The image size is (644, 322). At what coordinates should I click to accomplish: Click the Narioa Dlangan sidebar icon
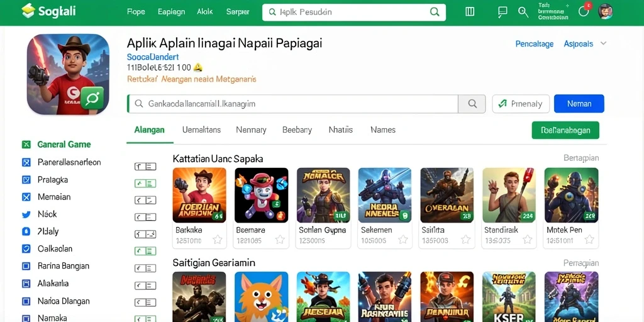click(x=26, y=301)
